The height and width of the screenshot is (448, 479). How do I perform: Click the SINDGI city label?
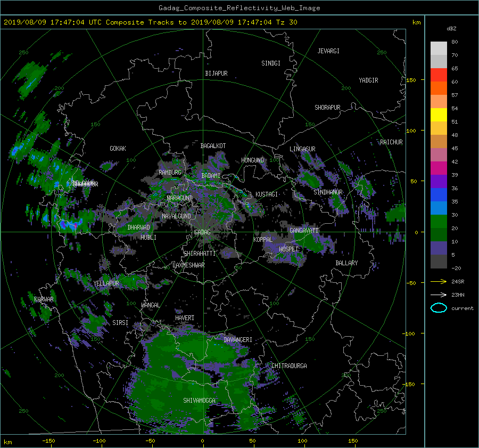pyautogui.click(x=271, y=63)
